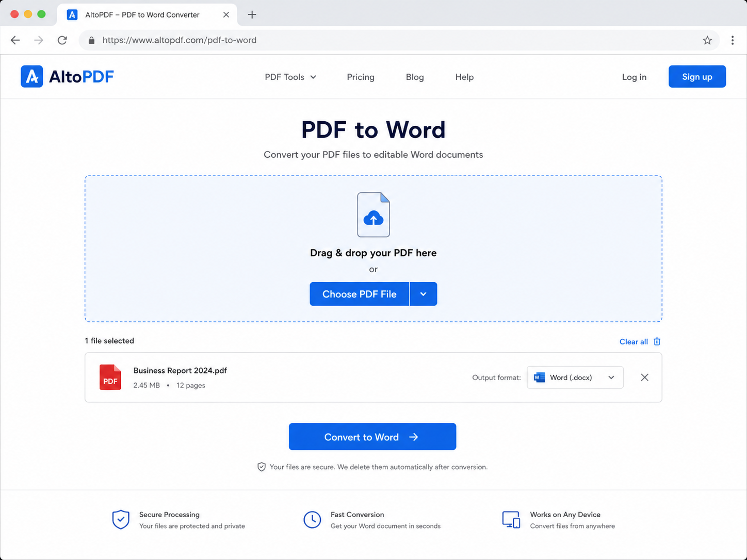The width and height of the screenshot is (747, 560).
Task: Open Choose PDF File dropdown arrow
Action: pyautogui.click(x=424, y=294)
